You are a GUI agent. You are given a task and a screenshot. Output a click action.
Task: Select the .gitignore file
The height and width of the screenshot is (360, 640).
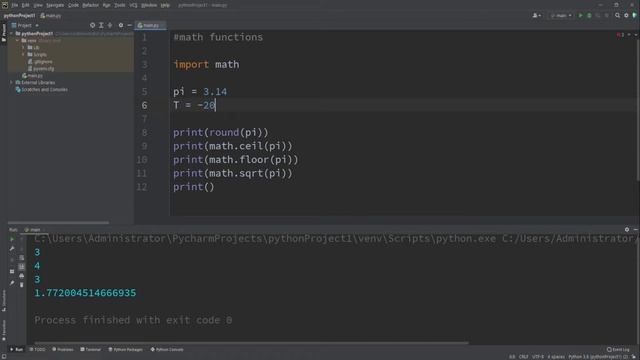click(40, 62)
